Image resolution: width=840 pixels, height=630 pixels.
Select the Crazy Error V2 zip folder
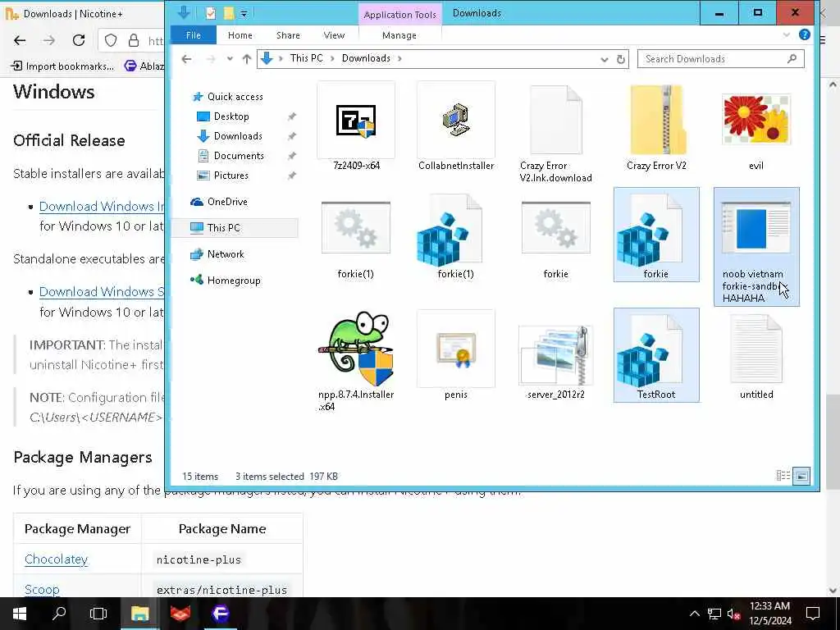pos(656,126)
